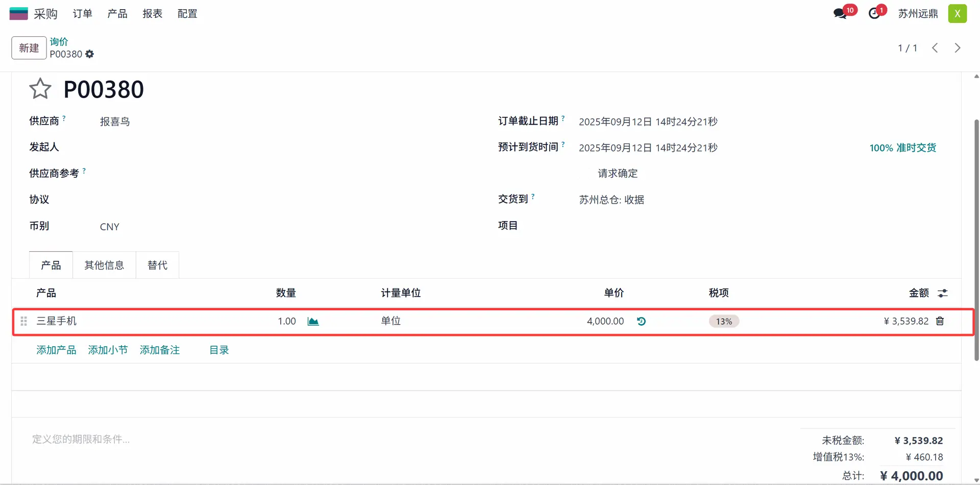
Task: Click the 新建 button
Action: 29,48
